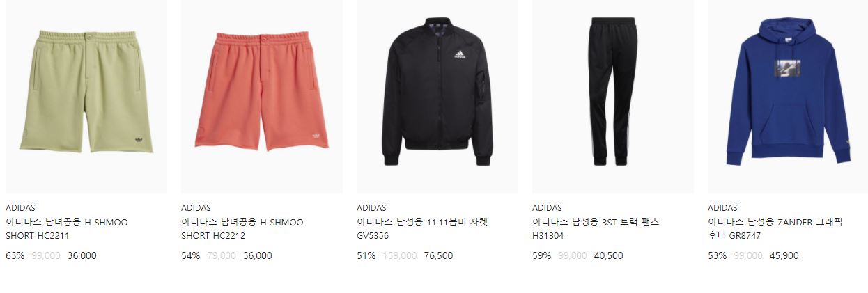Image resolution: width=868 pixels, height=293 pixels.
Task: Open the blue ZANDER hoodie image
Action: (x=789, y=96)
